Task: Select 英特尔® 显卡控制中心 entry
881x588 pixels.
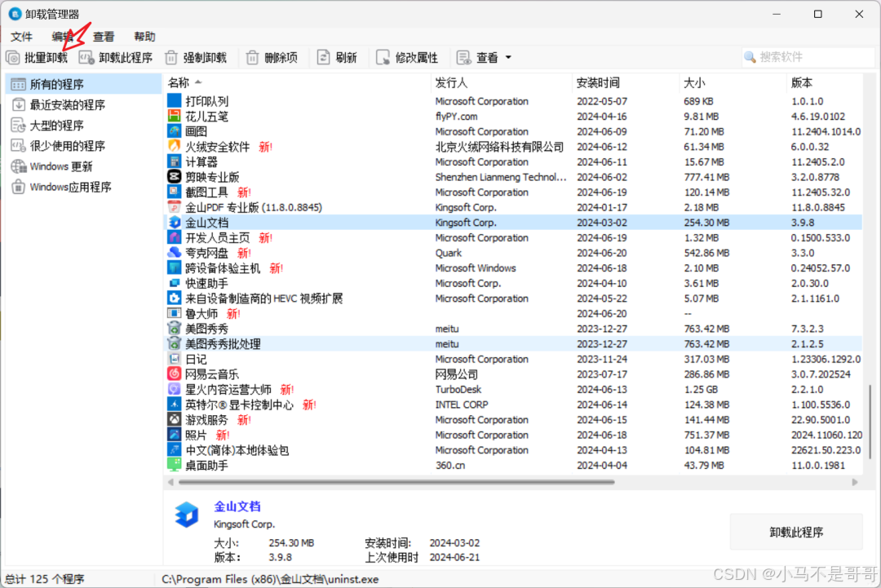Action: point(239,405)
